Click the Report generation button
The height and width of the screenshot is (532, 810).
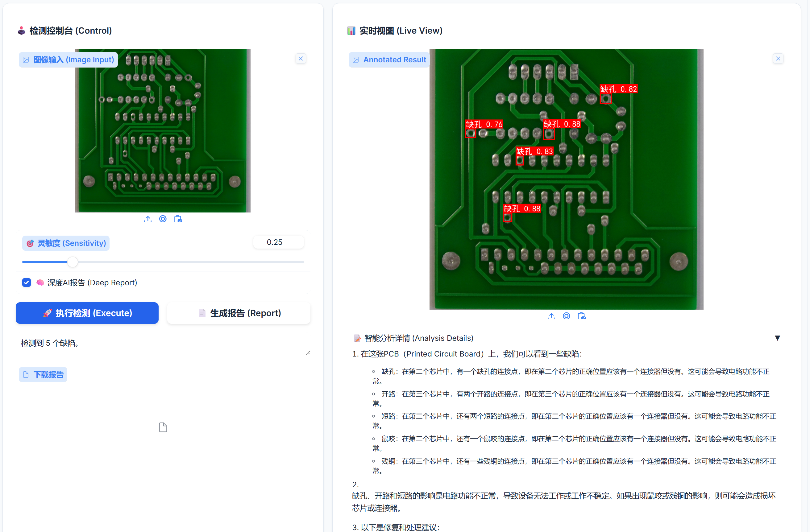click(239, 313)
